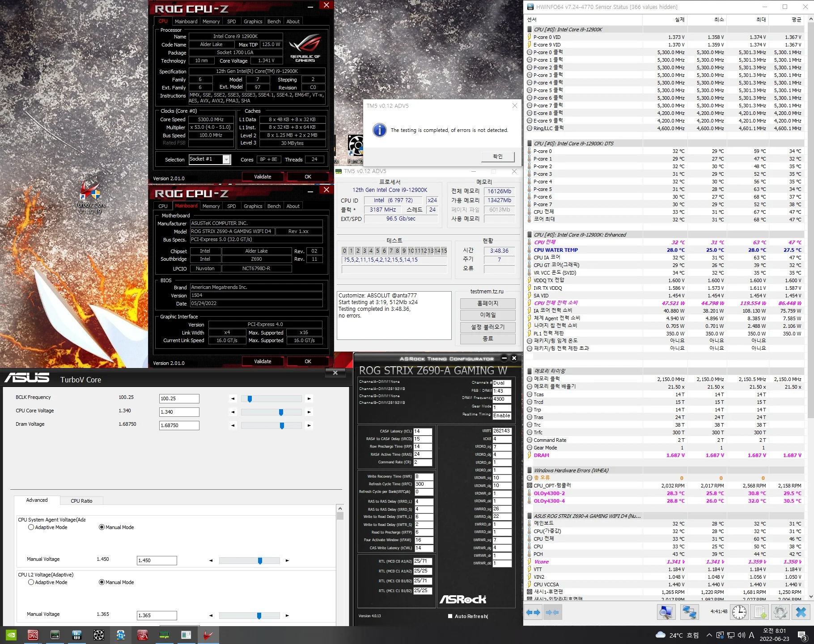This screenshot has height=644, width=814.
Task: Click 홈페이지 button in TM5
Action: coord(488,303)
